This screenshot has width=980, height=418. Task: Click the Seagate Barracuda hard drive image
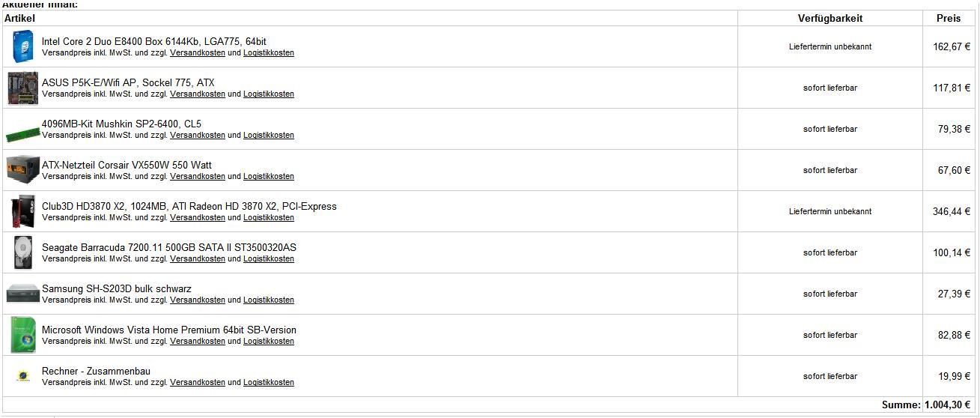pos(22,252)
